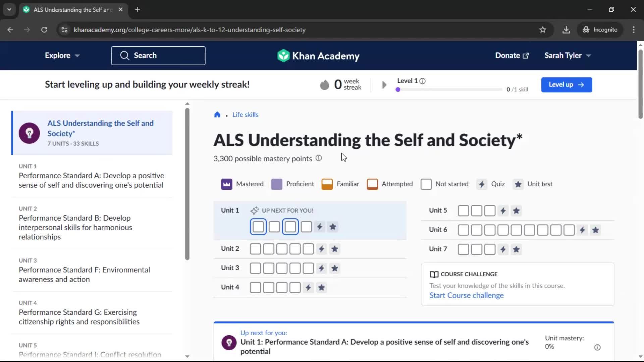Open Unit 1 Performance Standard A sidebar item
Viewport: 644px width, 362px height.
pos(92,176)
